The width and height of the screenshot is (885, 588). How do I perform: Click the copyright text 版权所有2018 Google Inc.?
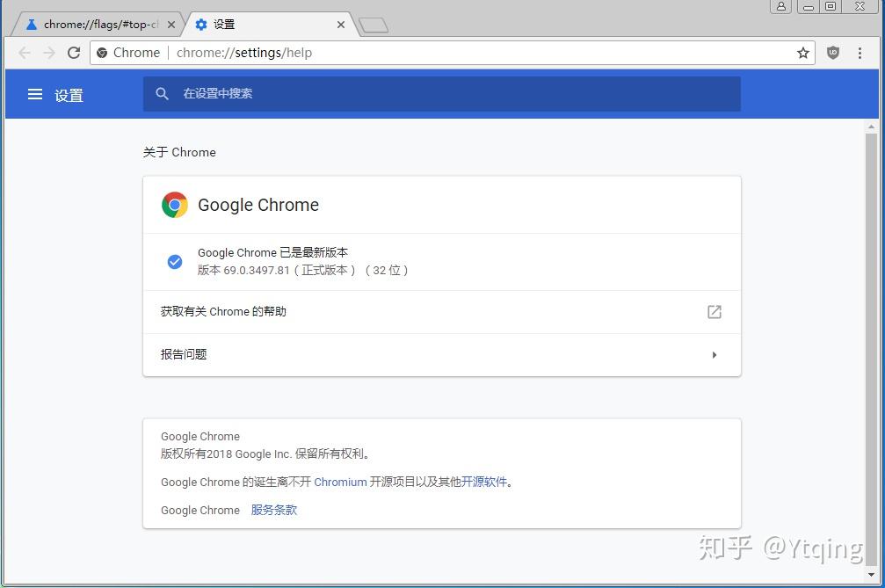point(227,454)
